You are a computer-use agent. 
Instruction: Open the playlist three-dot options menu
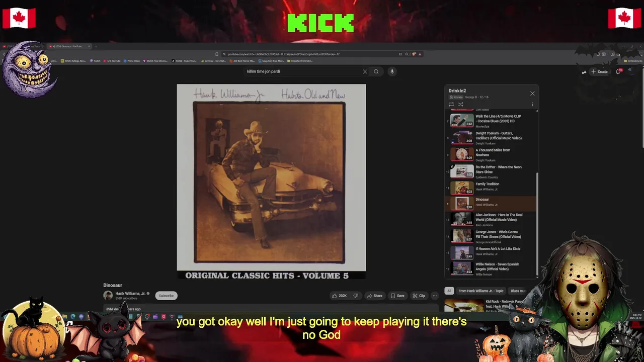(532, 105)
